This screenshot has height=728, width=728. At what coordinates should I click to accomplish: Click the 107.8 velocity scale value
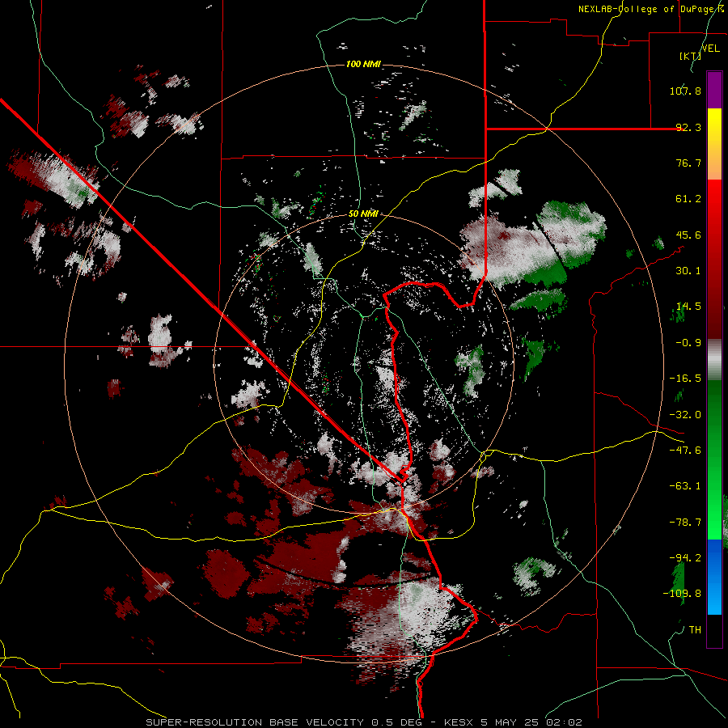pos(685,91)
